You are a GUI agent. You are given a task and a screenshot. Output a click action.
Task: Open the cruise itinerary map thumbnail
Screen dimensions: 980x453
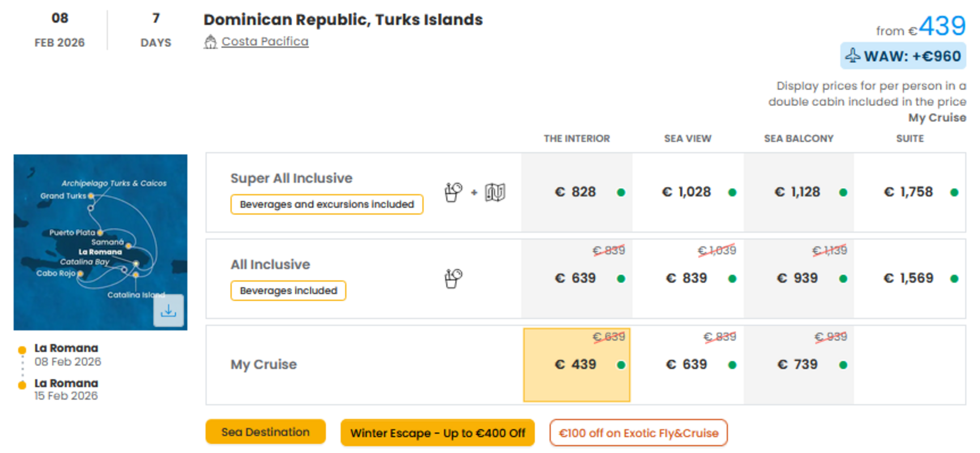100,242
